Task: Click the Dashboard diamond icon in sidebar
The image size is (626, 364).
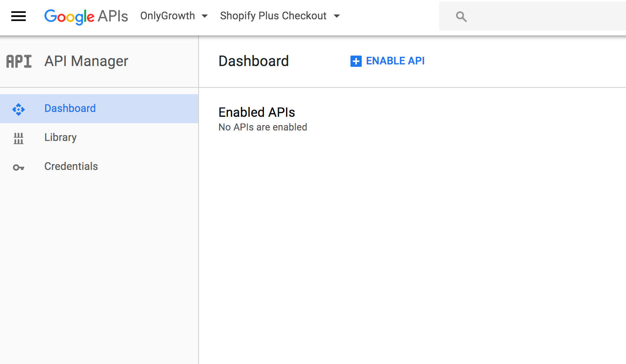Action: pyautogui.click(x=19, y=109)
